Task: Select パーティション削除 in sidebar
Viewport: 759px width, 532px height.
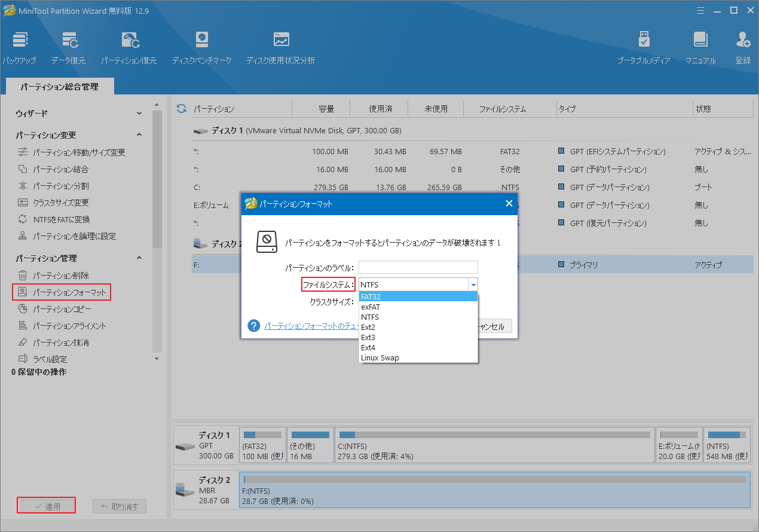Action: click(54, 276)
